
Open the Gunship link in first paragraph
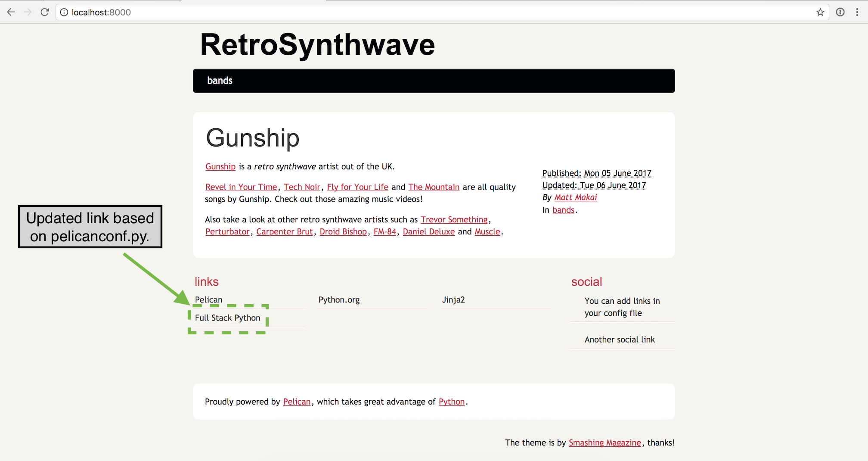pos(220,167)
